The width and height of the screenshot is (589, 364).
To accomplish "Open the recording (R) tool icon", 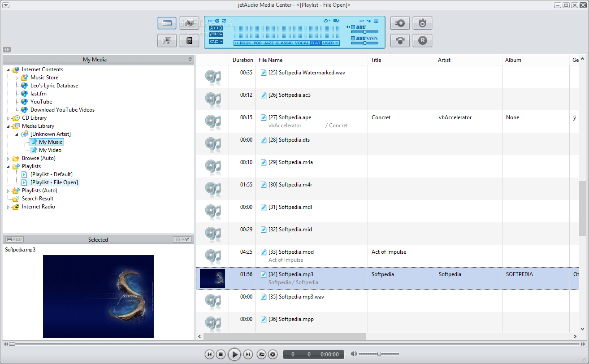I will point(422,40).
